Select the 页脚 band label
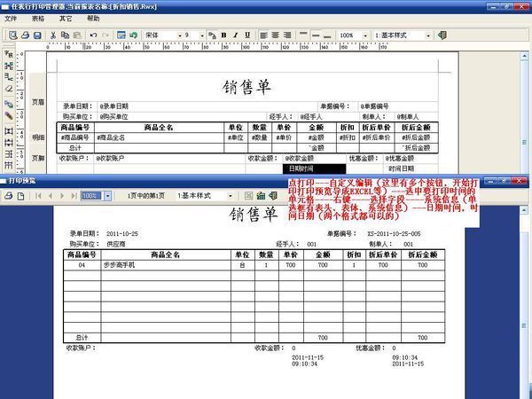The image size is (532, 399). [38, 158]
